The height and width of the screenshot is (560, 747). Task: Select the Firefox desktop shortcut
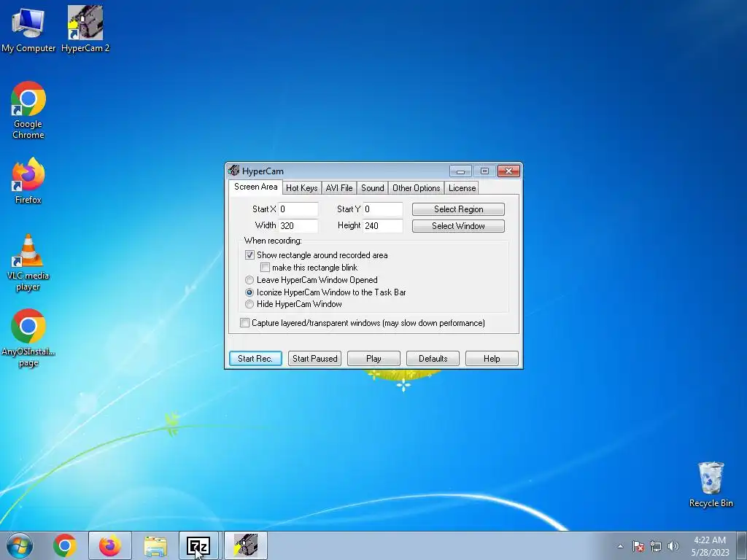click(x=28, y=181)
